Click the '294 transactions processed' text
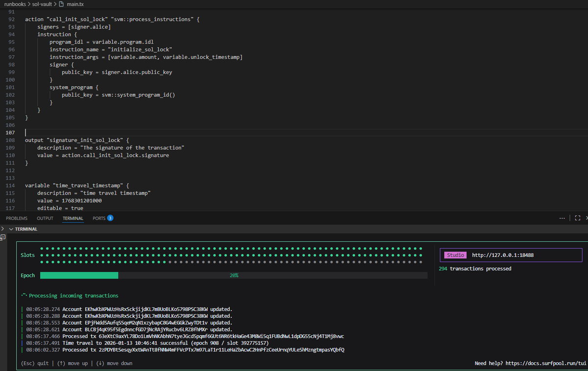This screenshot has width=588, height=371. (475, 269)
